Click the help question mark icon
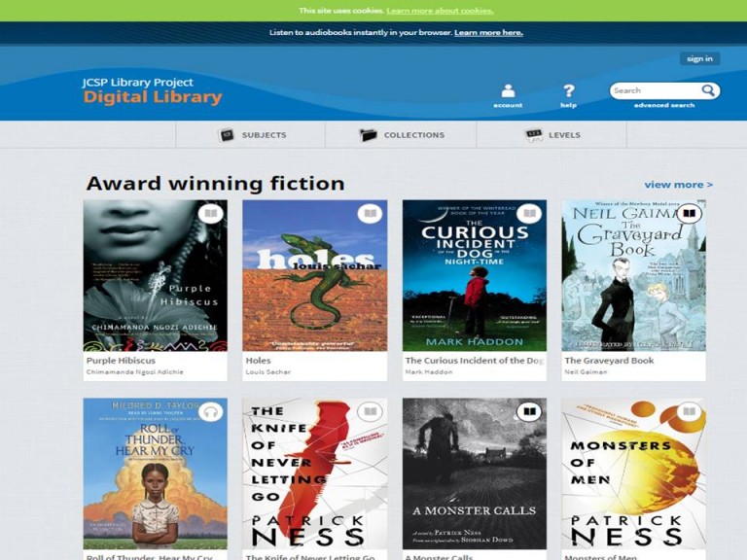Screen dimensions: 747x560 568,90
